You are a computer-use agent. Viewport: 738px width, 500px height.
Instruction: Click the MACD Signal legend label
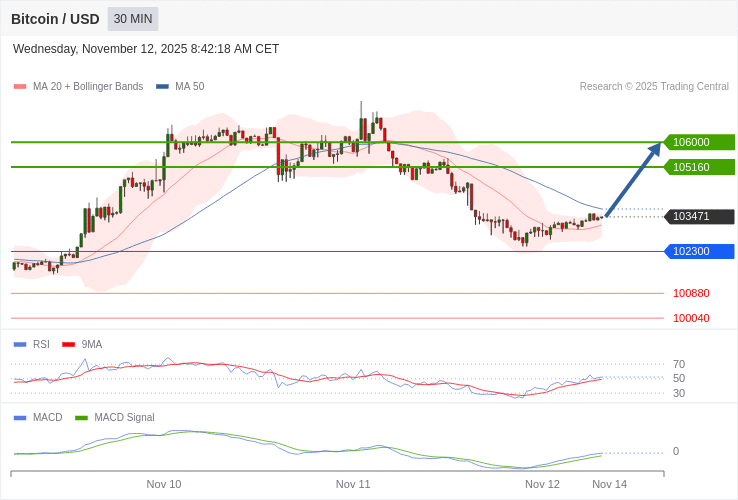pos(124,418)
